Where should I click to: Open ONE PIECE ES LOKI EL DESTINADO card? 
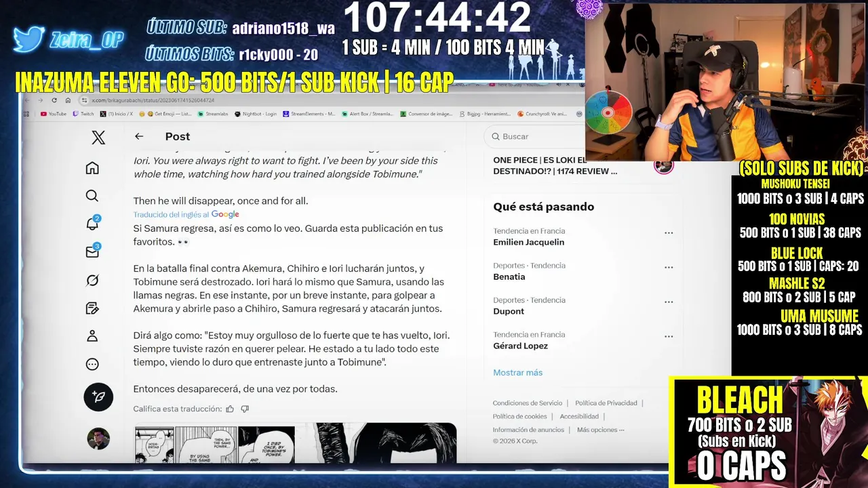pos(555,166)
